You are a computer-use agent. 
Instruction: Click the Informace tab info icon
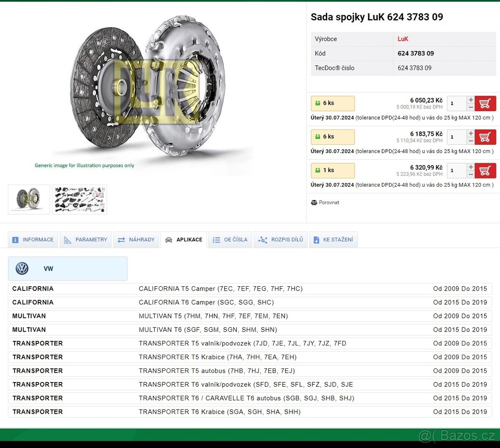click(15, 240)
